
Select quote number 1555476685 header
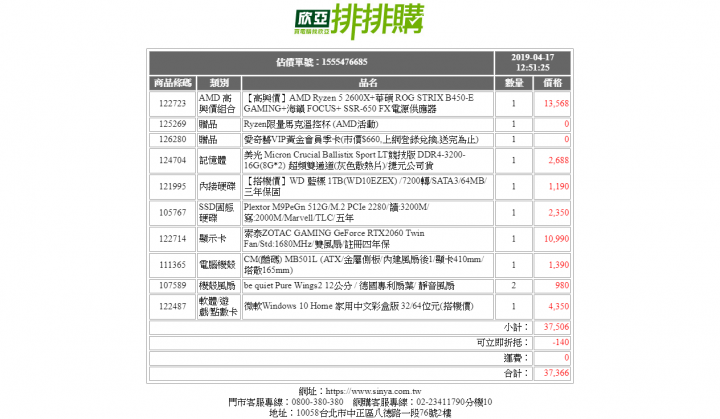pos(321,62)
